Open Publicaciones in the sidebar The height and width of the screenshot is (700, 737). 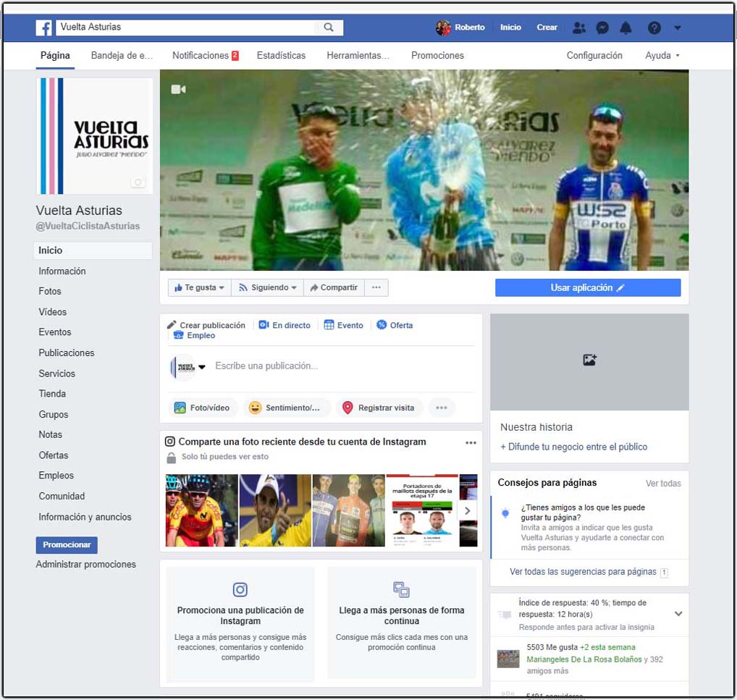[x=67, y=353]
